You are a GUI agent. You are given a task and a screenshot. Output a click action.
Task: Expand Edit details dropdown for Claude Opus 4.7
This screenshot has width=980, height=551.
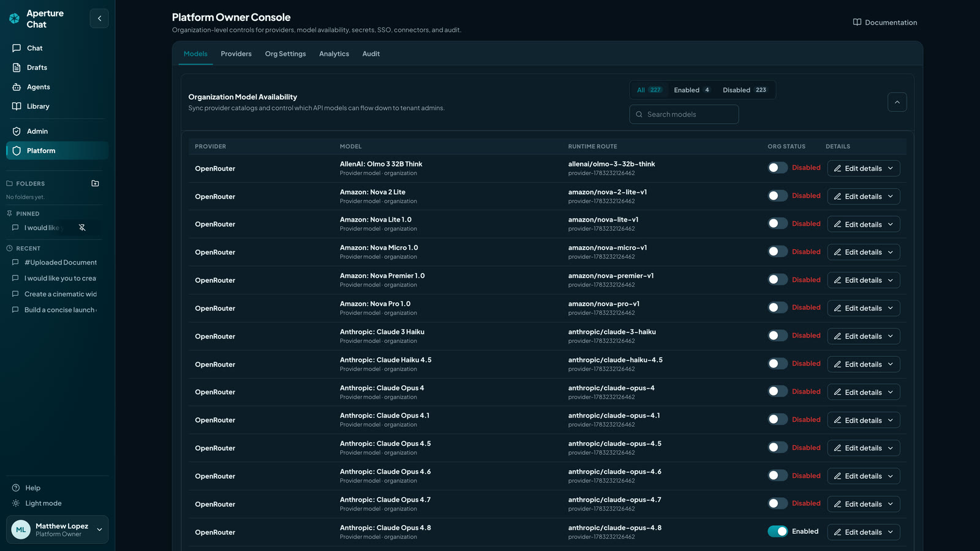891,504
